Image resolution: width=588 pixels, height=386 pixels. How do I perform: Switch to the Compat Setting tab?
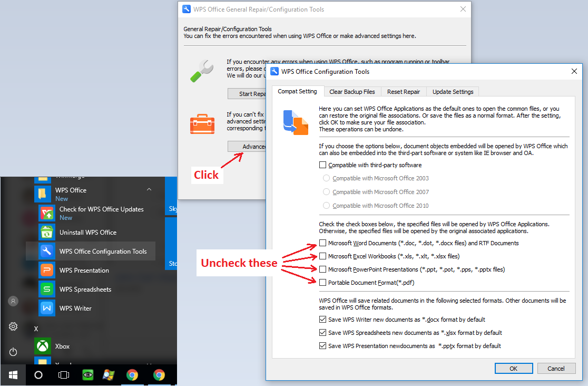[x=297, y=91]
